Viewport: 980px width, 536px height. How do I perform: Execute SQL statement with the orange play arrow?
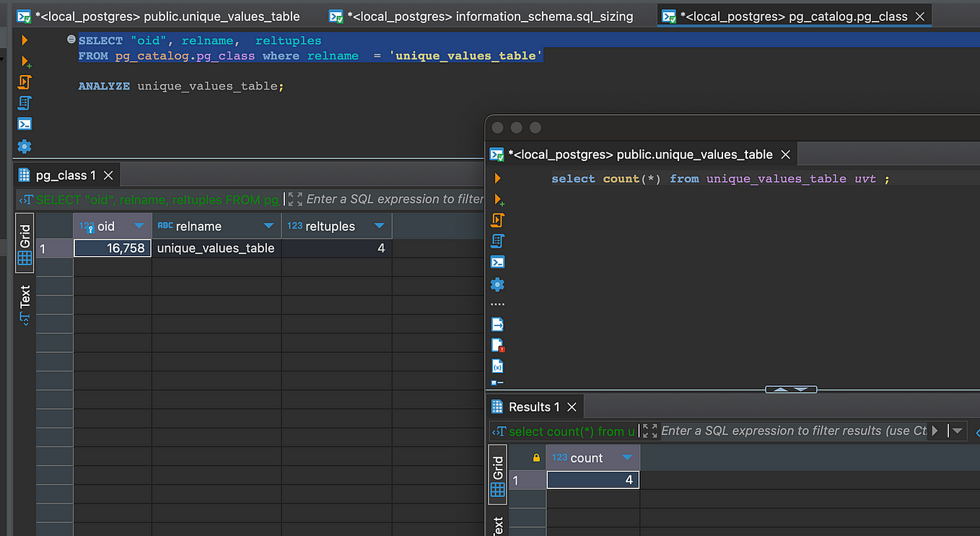click(x=25, y=40)
